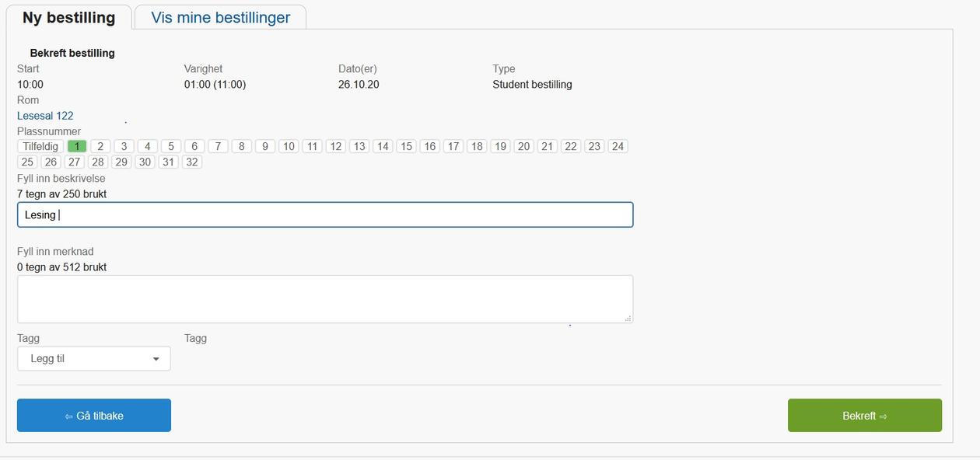Click the beskrivelse text field

(325, 215)
